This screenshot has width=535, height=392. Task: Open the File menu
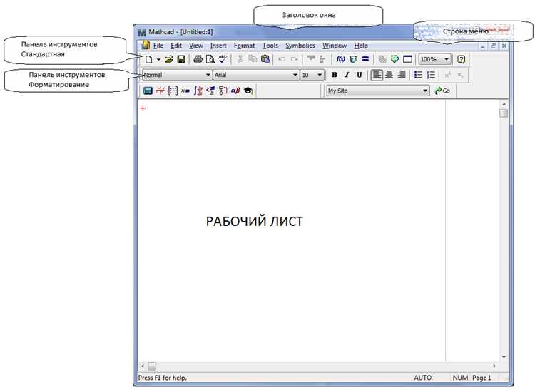(x=158, y=46)
